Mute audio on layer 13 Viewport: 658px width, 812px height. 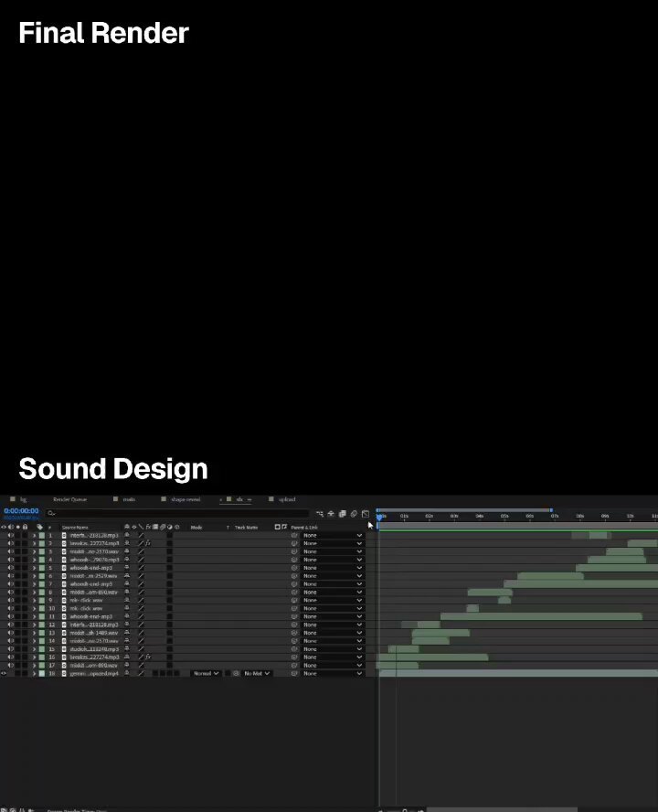coord(11,633)
